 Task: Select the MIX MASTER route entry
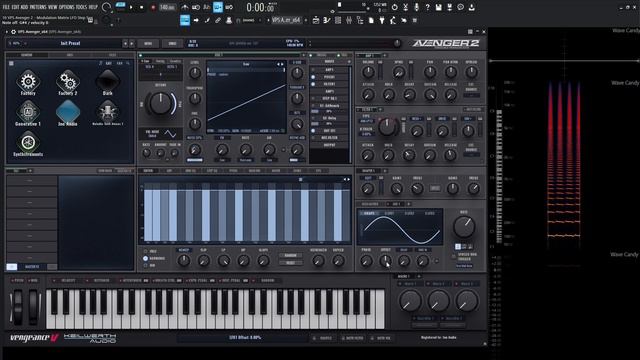(329, 138)
